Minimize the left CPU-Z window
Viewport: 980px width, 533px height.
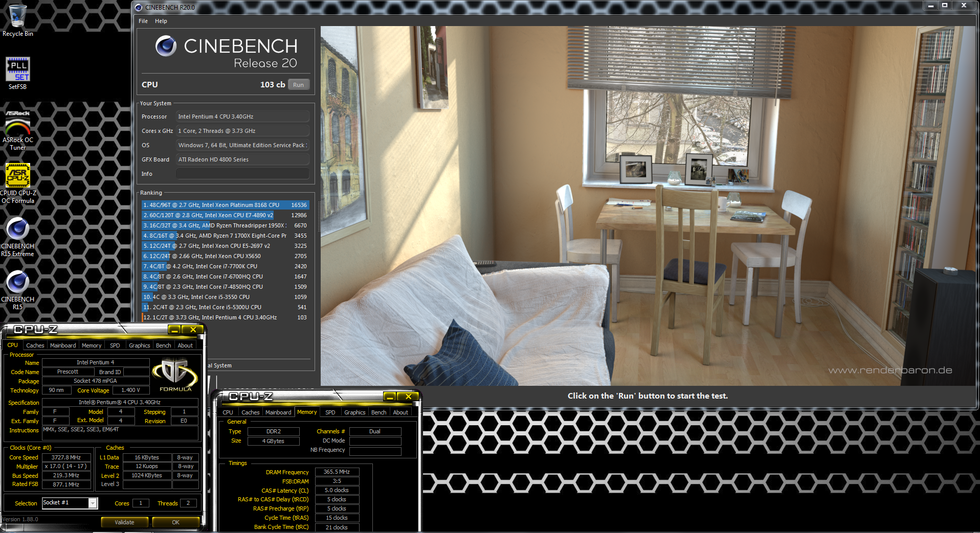[x=174, y=330]
